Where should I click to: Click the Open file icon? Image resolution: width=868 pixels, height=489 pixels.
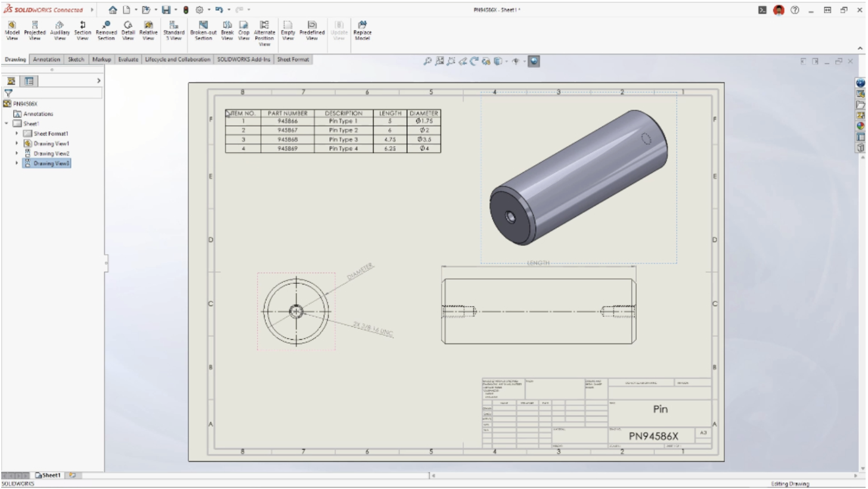tap(145, 10)
